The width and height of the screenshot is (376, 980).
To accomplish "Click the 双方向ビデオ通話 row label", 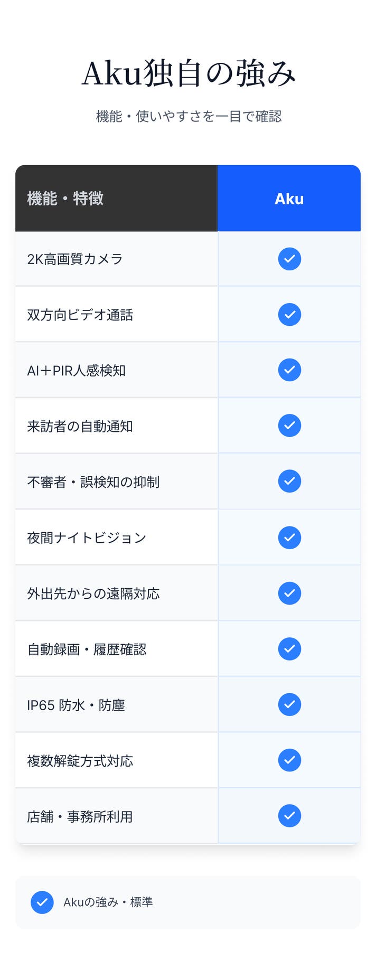I will click(80, 315).
